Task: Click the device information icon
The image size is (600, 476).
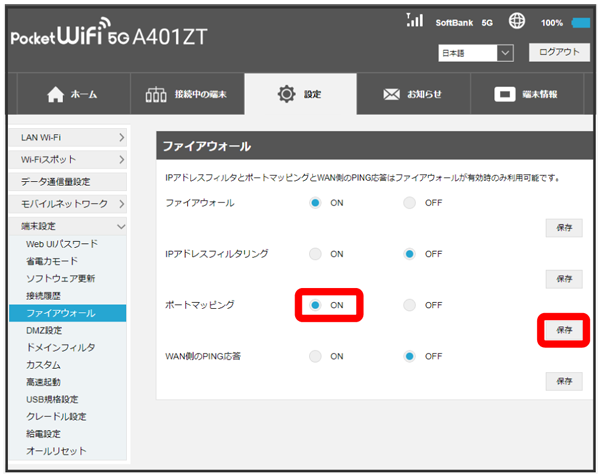Action: pos(506,94)
